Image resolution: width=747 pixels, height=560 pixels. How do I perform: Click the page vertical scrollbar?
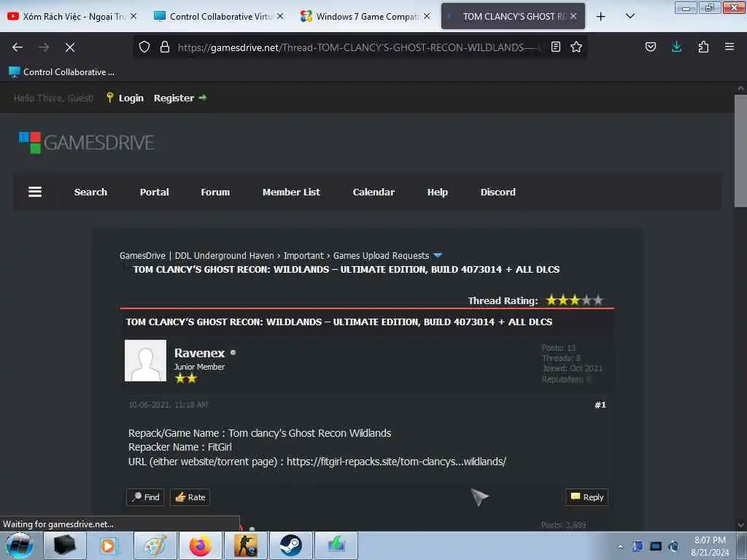[x=740, y=150]
